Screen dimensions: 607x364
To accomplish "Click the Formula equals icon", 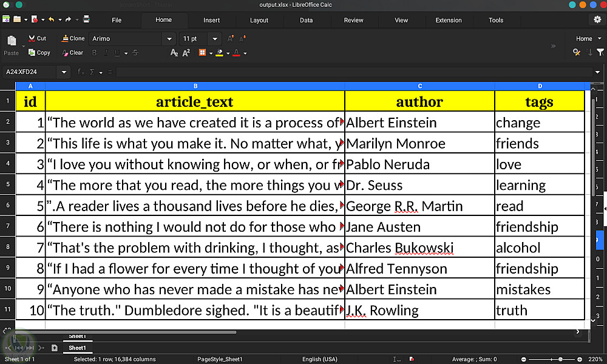I will (x=110, y=72).
